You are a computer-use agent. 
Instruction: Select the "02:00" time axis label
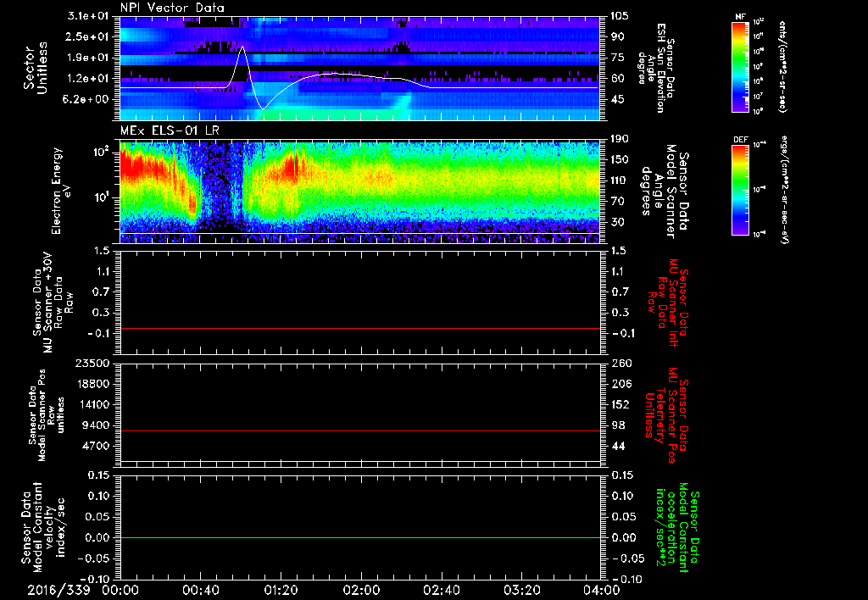(361, 590)
